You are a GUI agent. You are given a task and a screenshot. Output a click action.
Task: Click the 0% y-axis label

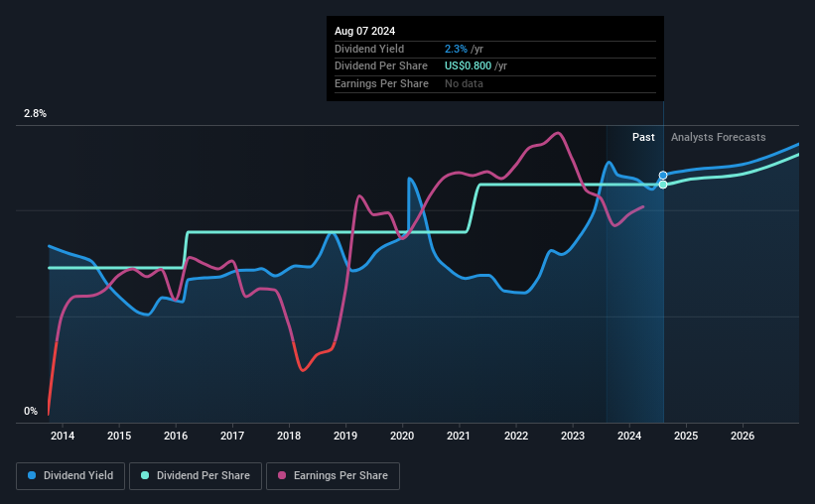click(x=31, y=411)
